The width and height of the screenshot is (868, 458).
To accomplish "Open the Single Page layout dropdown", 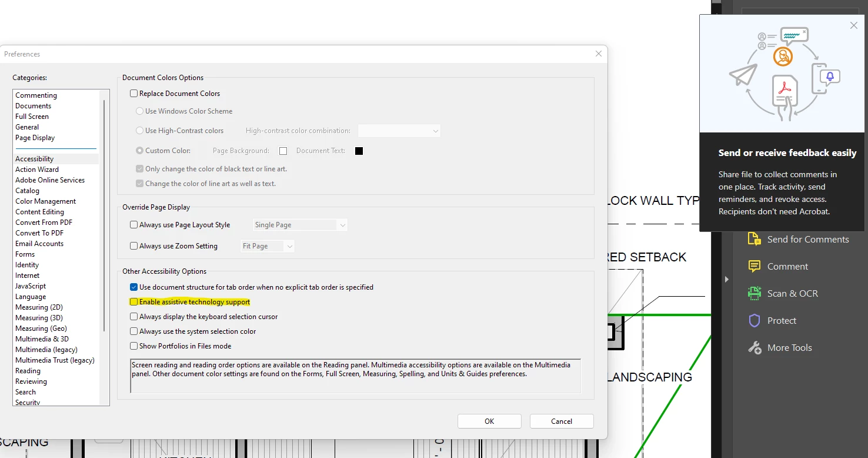I will tap(301, 225).
